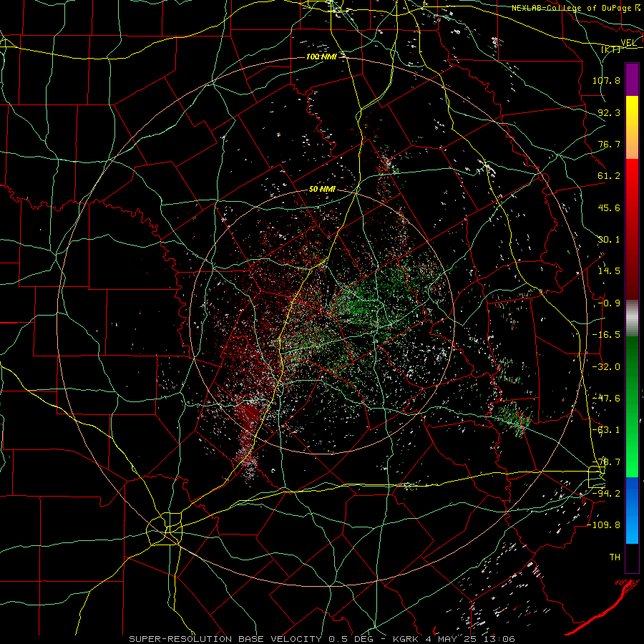Viewport: 644px width, 644px height.
Task: Click the "NEXLAB-College of DuPage" credit text
Action: [x=572, y=8]
